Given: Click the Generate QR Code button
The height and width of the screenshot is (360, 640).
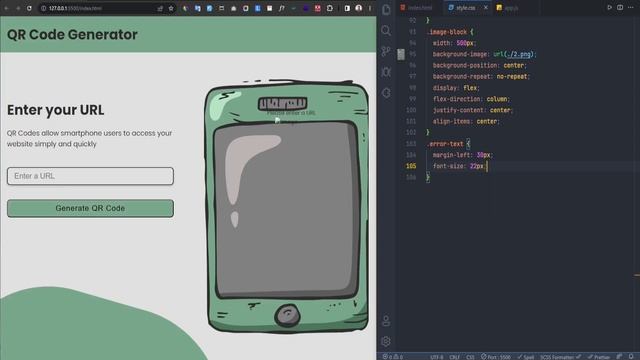Looking at the screenshot, I should coord(90,208).
